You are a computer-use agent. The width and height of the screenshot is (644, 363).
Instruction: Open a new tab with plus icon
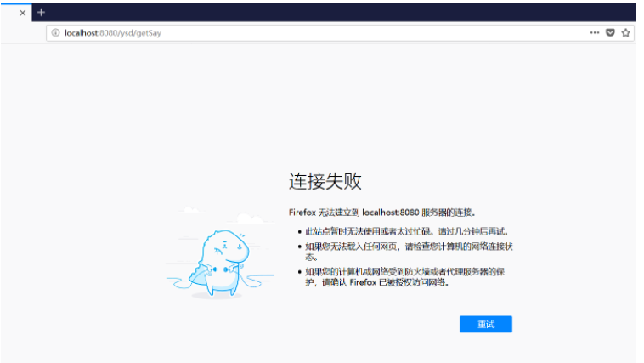click(x=41, y=13)
